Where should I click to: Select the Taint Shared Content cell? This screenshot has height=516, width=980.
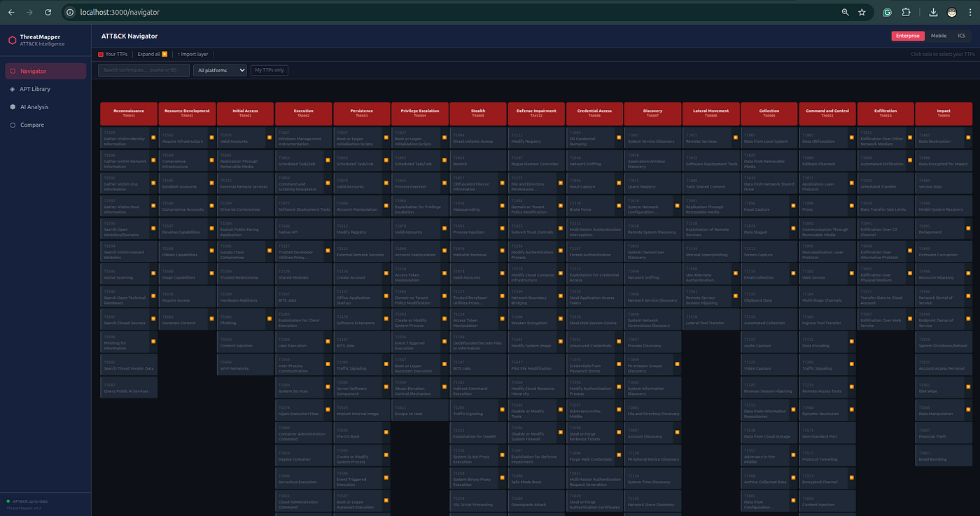coord(711,183)
